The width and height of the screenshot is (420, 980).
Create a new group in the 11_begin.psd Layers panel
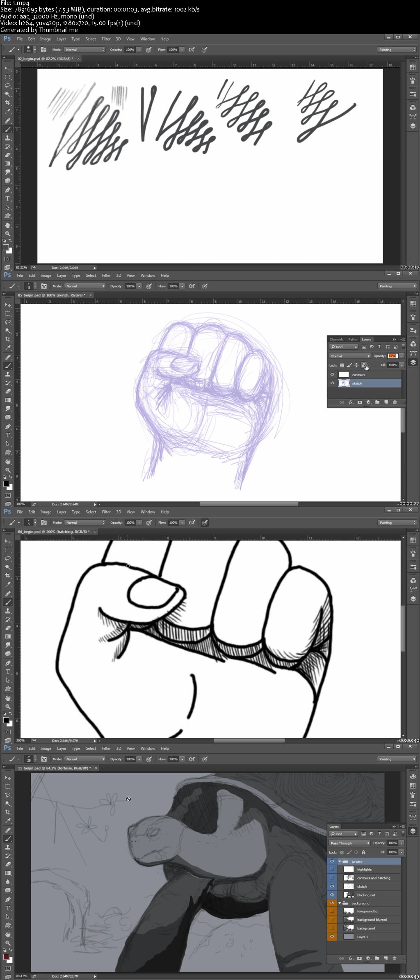[x=377, y=958]
